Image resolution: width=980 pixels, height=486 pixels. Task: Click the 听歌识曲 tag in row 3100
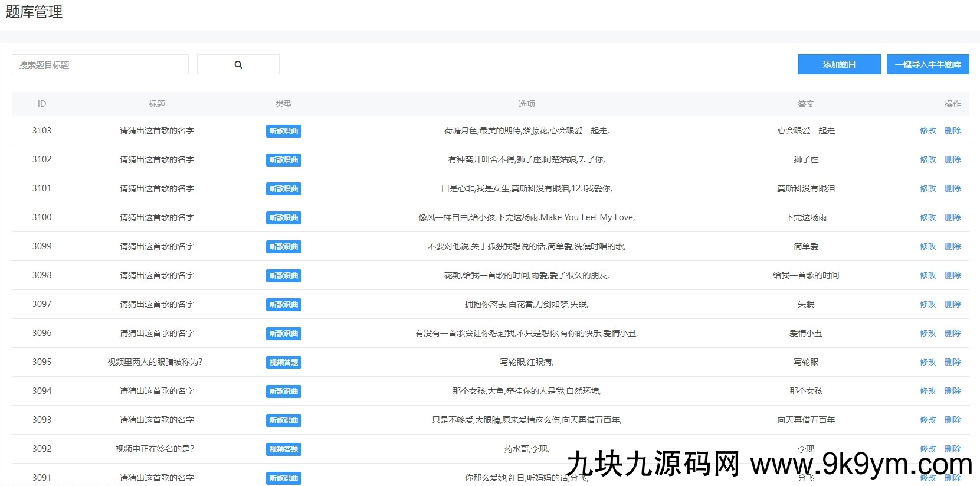point(284,217)
